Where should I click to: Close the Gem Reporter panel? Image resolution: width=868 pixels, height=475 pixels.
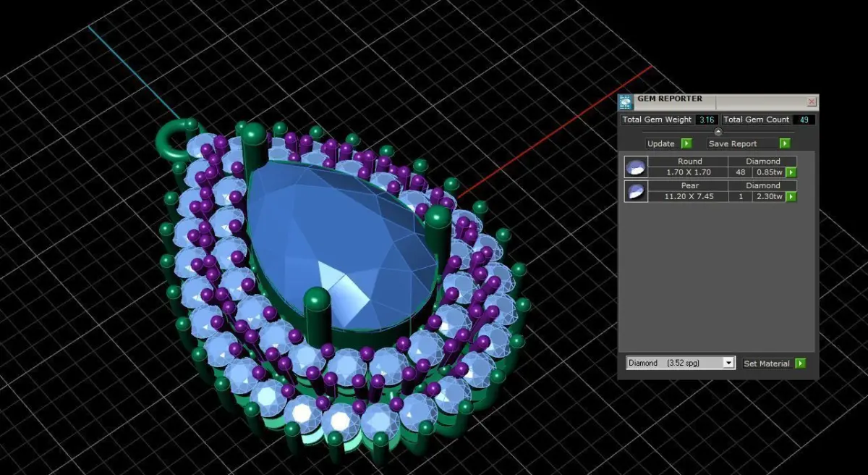(812, 102)
